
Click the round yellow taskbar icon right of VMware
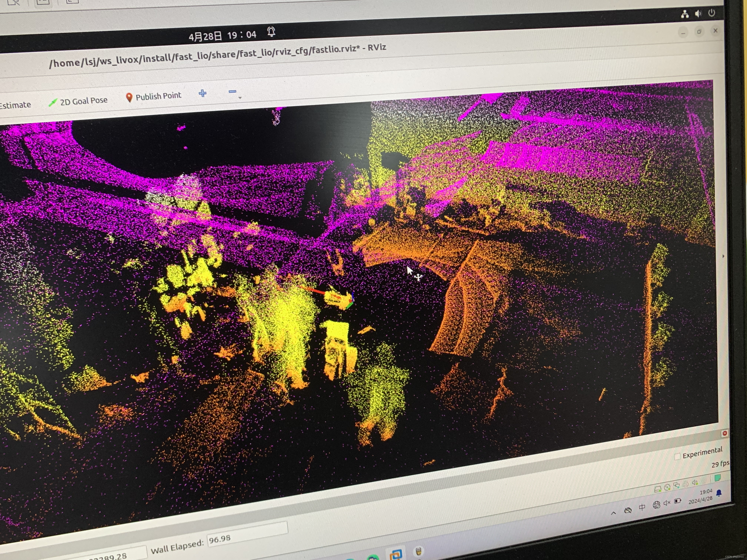tap(418, 551)
